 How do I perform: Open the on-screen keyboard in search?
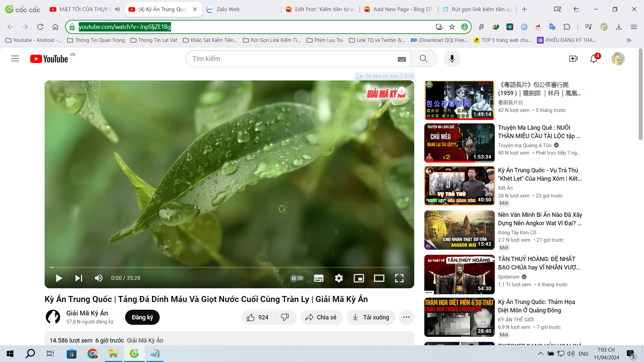pyautogui.click(x=401, y=59)
